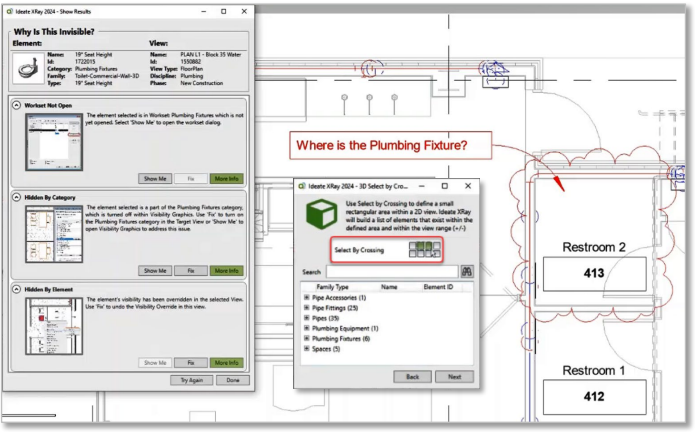
Task: Click the view name PLAN L1 - Block 35 Water
Action: point(211,54)
